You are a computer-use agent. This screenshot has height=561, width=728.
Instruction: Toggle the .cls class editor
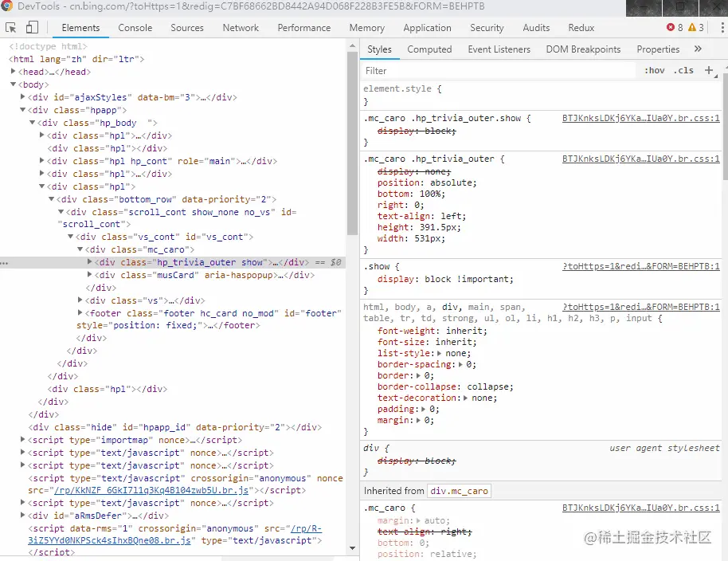[x=683, y=71]
